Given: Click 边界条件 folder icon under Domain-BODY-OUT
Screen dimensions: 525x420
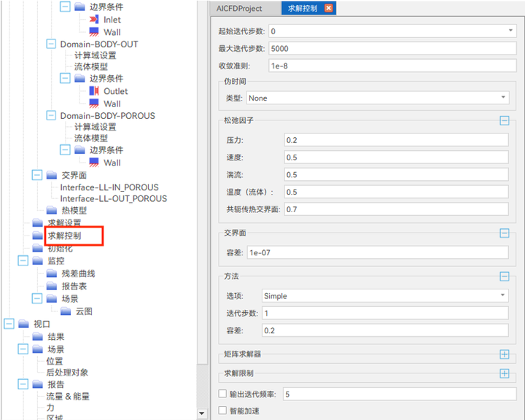Looking at the screenshot, I should pos(79,78).
